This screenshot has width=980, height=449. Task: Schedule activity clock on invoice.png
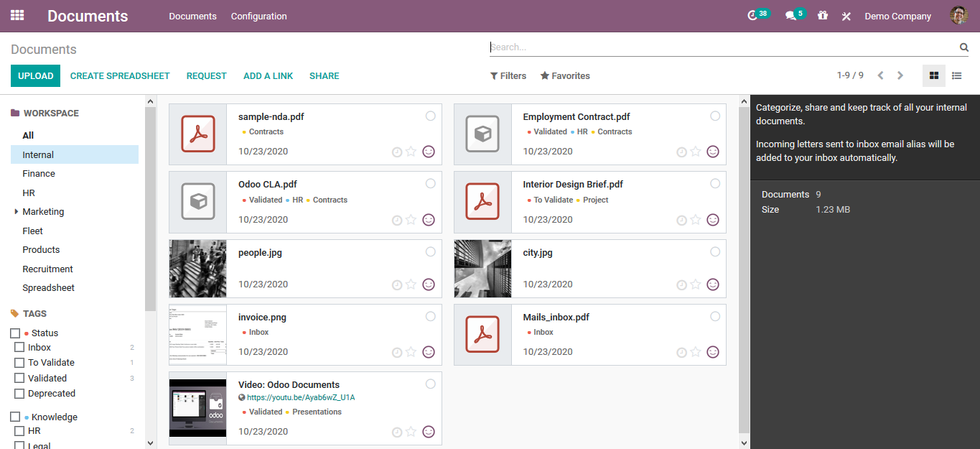click(x=397, y=353)
